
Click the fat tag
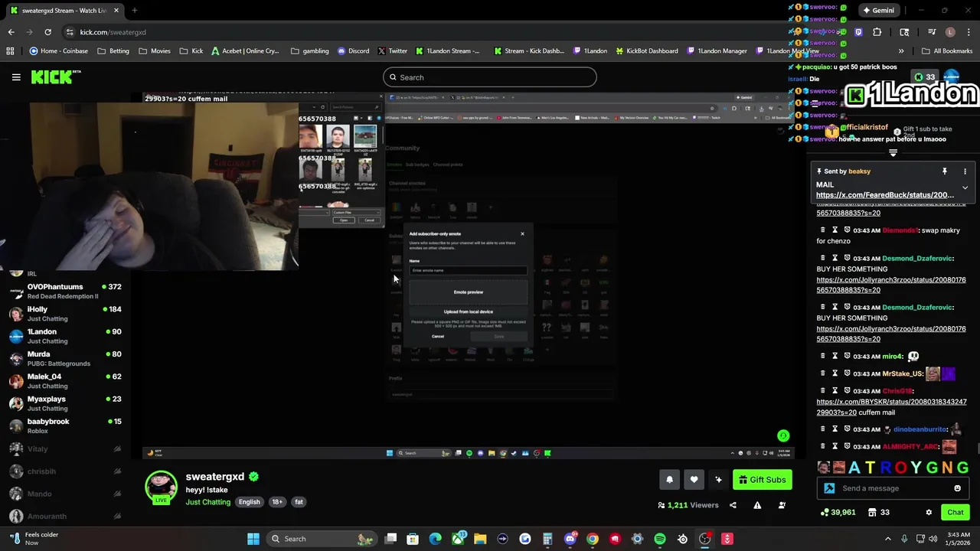[299, 502]
